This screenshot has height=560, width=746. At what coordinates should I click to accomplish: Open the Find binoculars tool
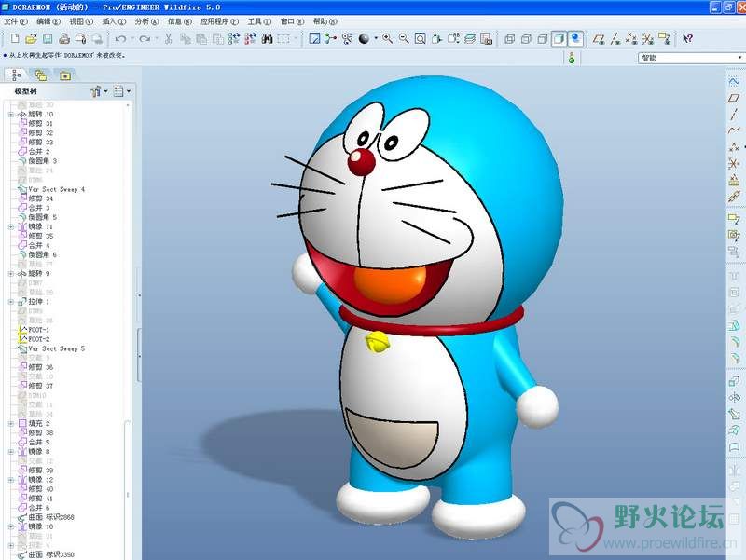[x=267, y=39]
